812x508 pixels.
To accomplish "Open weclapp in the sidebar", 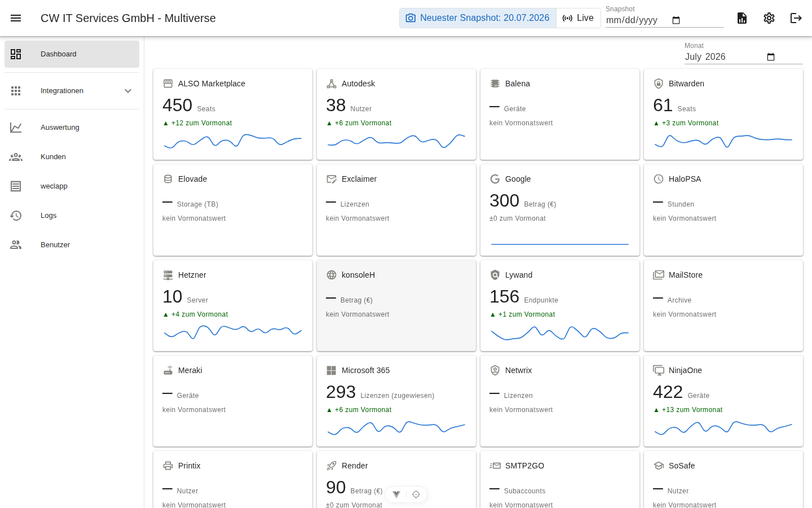I will (x=72, y=186).
